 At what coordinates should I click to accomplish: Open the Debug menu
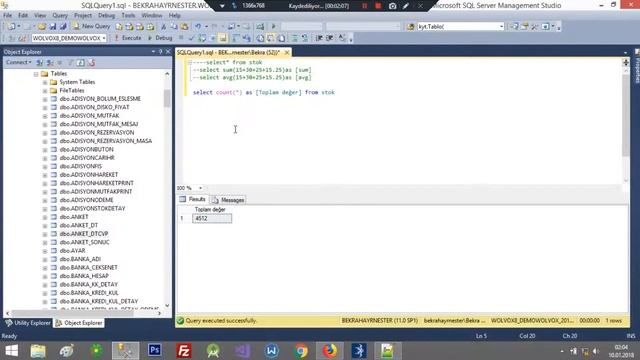click(107, 16)
